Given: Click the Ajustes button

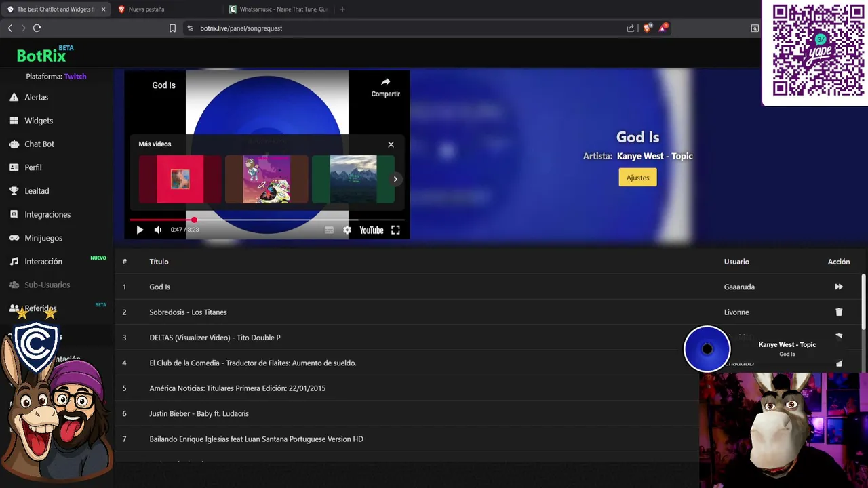Looking at the screenshot, I should tap(637, 178).
